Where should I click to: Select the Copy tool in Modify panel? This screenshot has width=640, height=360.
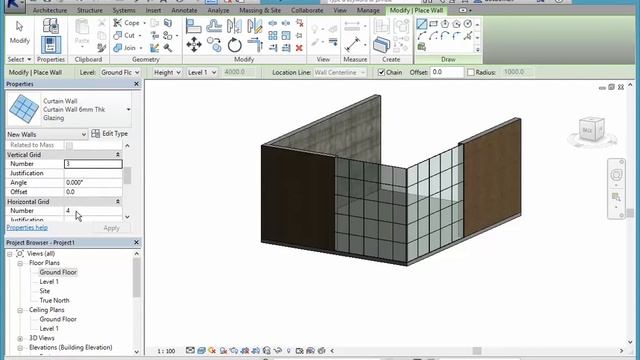pos(214,44)
